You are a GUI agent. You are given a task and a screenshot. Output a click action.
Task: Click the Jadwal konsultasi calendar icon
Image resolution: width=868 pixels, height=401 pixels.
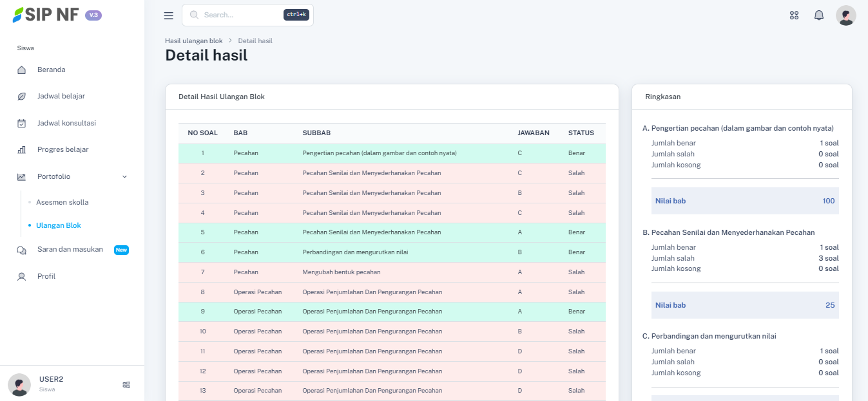[x=22, y=123]
